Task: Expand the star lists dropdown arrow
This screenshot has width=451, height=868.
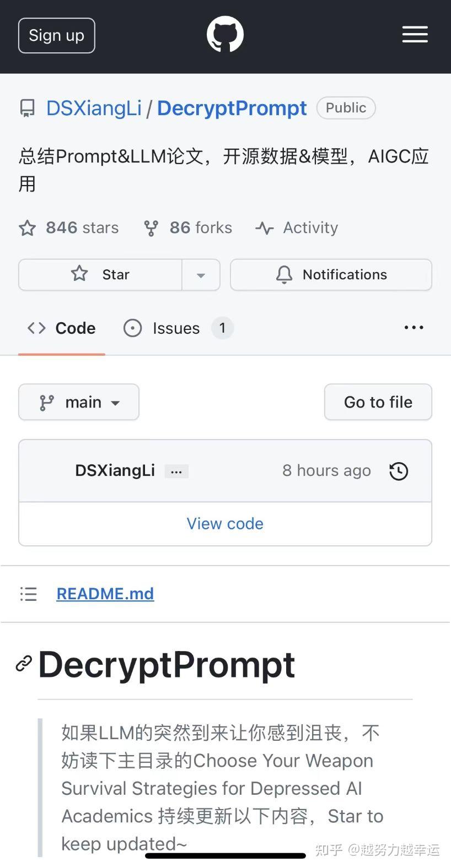Action: click(x=201, y=275)
